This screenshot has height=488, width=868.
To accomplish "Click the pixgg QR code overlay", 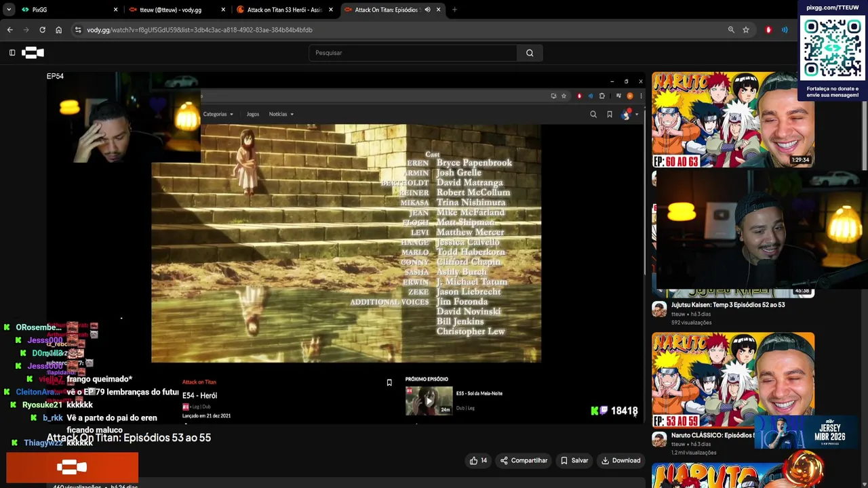I will coord(833,48).
